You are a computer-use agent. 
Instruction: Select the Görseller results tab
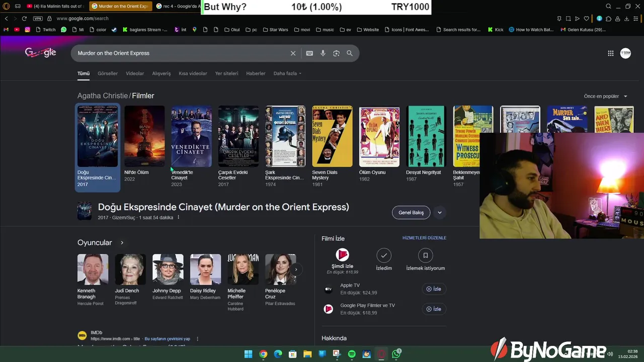(108, 73)
